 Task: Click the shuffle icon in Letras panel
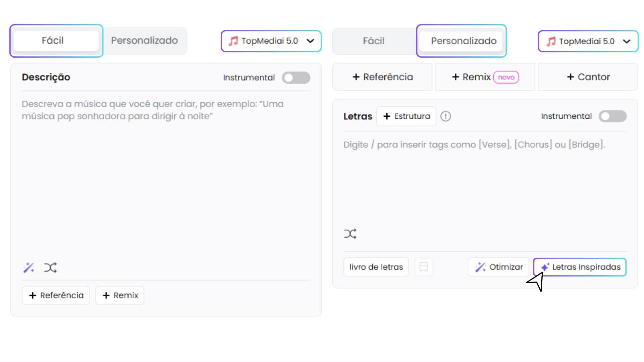coord(350,234)
